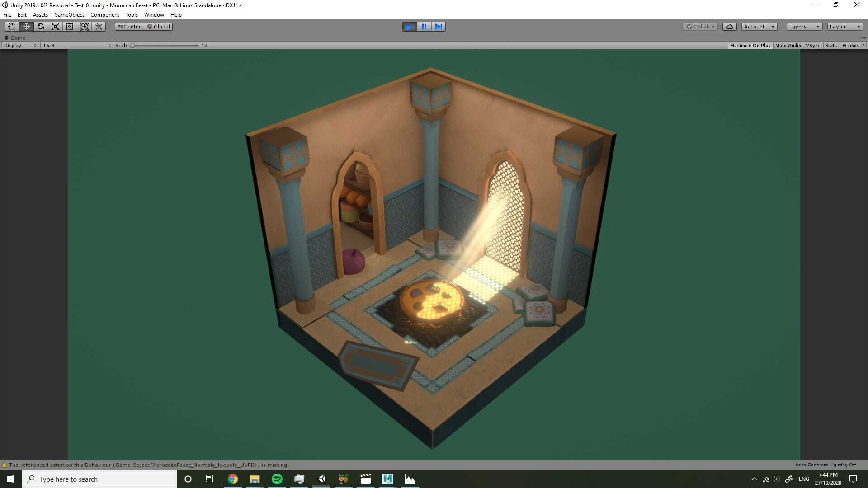Select the Move tool
The width and height of the screenshot is (868, 488).
[x=26, y=26]
